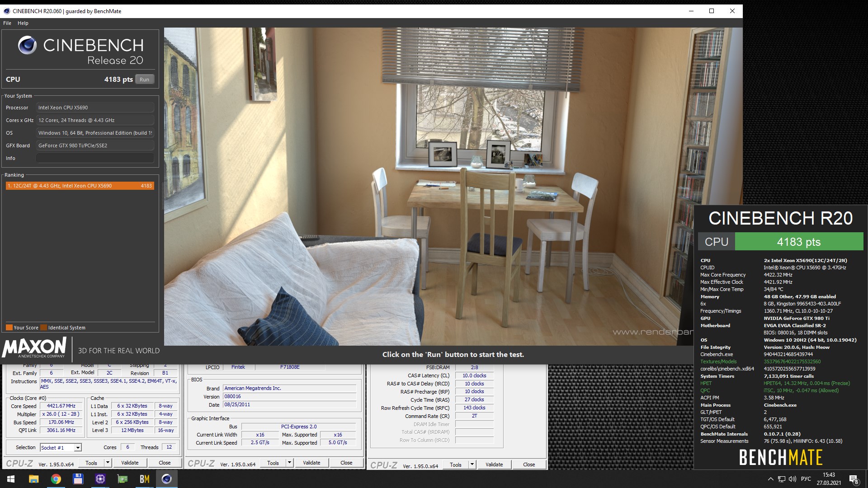
Task: Select the Cinebench icon in the taskbar
Action: point(166,479)
